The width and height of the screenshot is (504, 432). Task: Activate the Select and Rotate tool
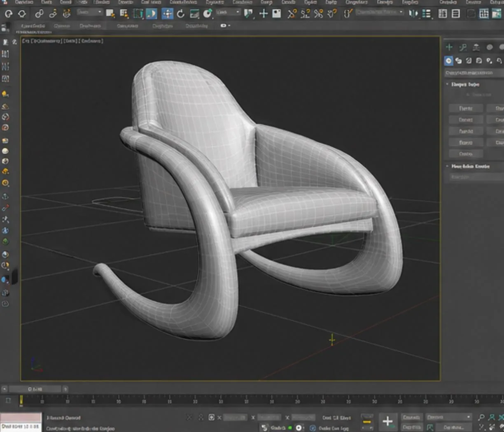coord(180,14)
